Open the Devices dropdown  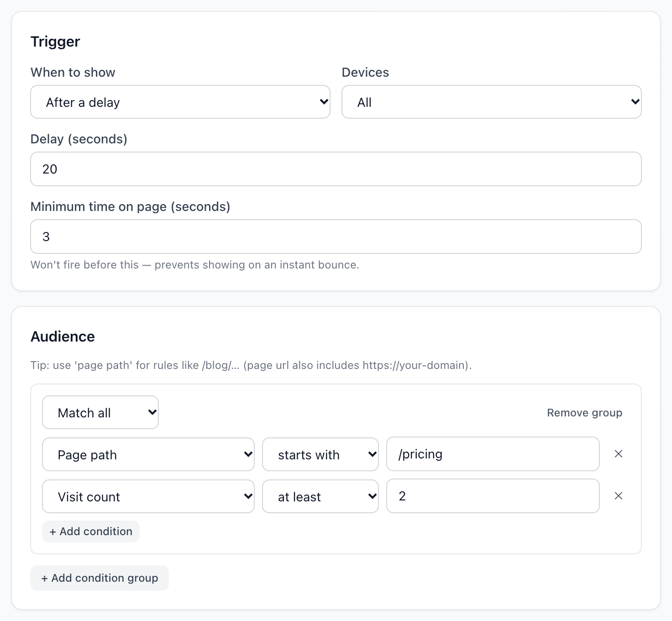(x=492, y=102)
